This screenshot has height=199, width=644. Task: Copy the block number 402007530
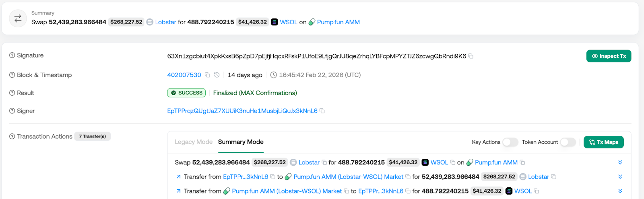pos(207,75)
